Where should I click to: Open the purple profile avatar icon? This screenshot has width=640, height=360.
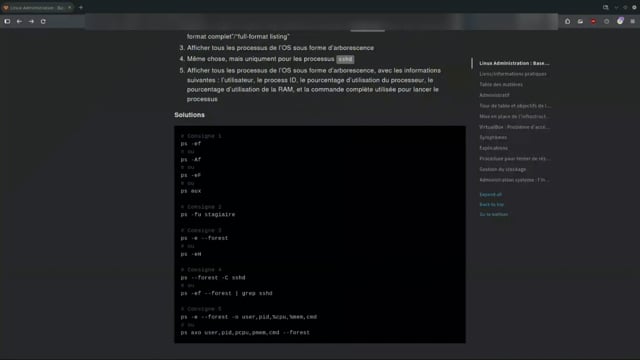620,21
